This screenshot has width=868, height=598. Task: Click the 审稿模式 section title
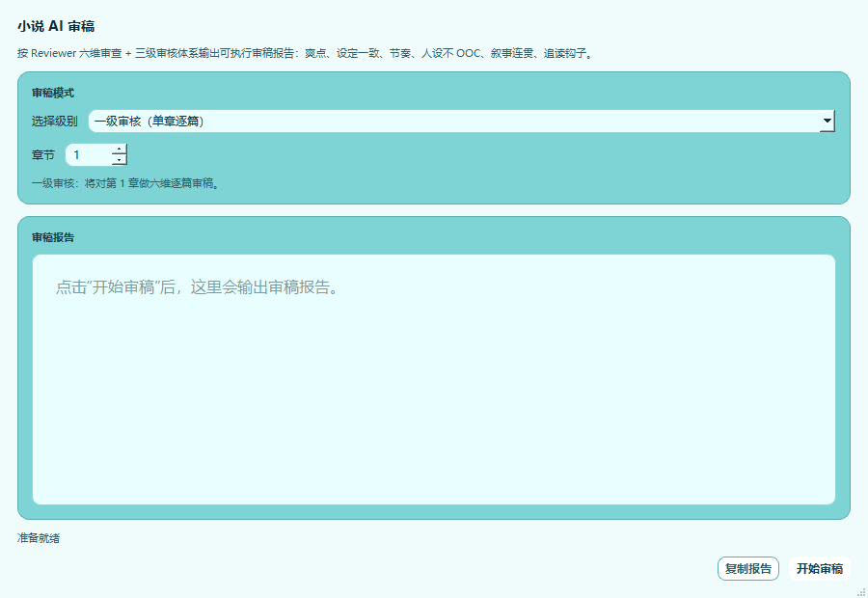tap(53, 93)
